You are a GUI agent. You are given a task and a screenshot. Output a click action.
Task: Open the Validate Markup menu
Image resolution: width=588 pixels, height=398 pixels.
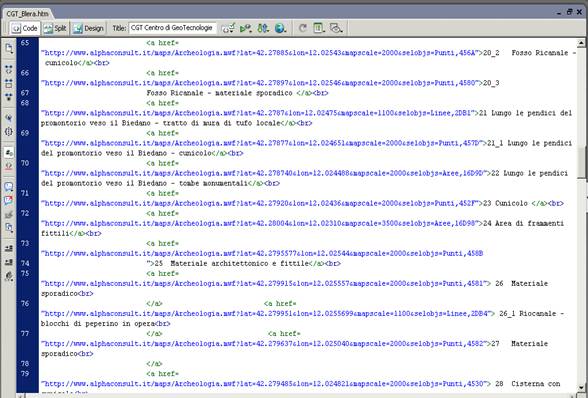246,29
